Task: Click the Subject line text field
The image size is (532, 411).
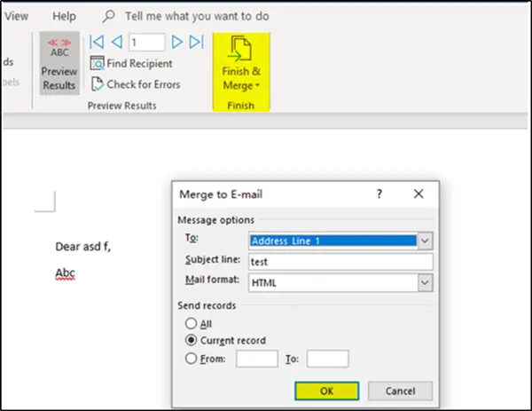Action: [x=340, y=262]
